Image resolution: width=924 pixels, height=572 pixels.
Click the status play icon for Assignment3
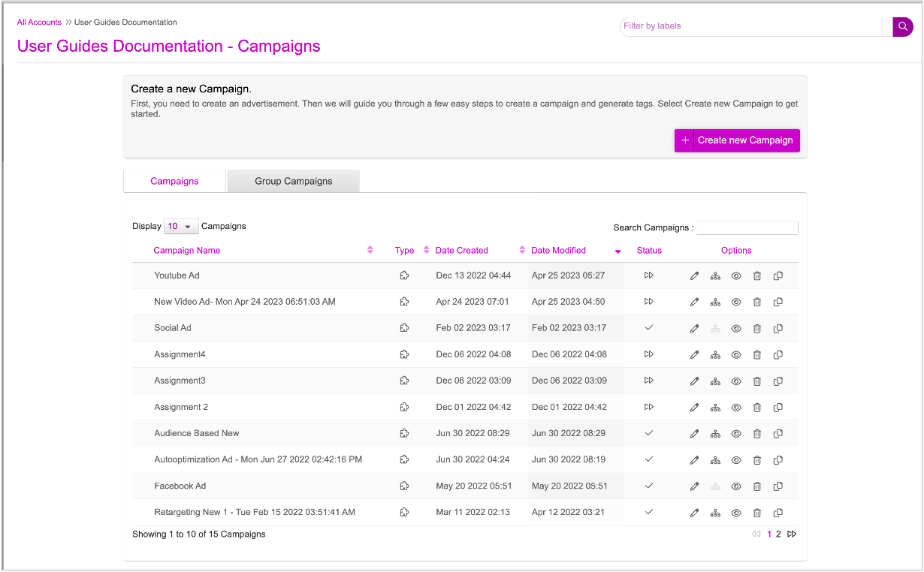[649, 381]
